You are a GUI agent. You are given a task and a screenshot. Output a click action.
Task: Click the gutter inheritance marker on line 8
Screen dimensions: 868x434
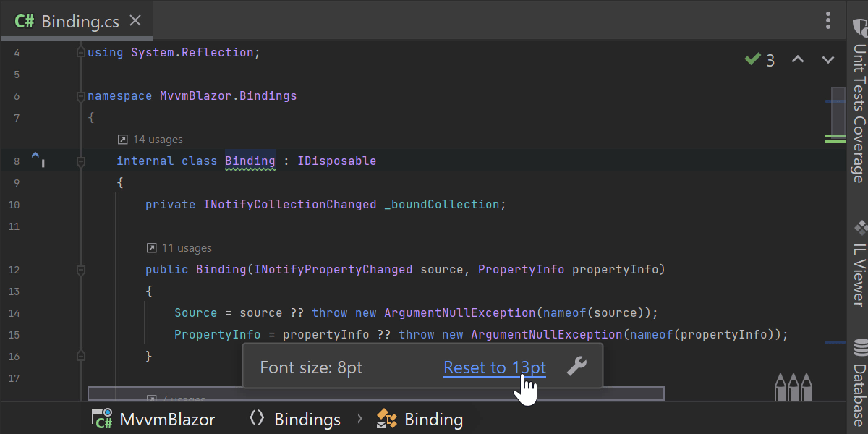(x=38, y=160)
